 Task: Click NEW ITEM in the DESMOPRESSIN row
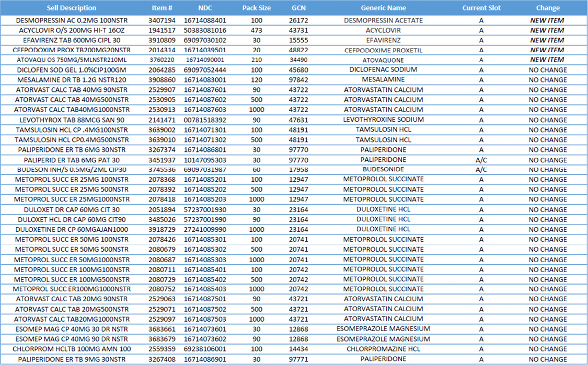(x=547, y=20)
